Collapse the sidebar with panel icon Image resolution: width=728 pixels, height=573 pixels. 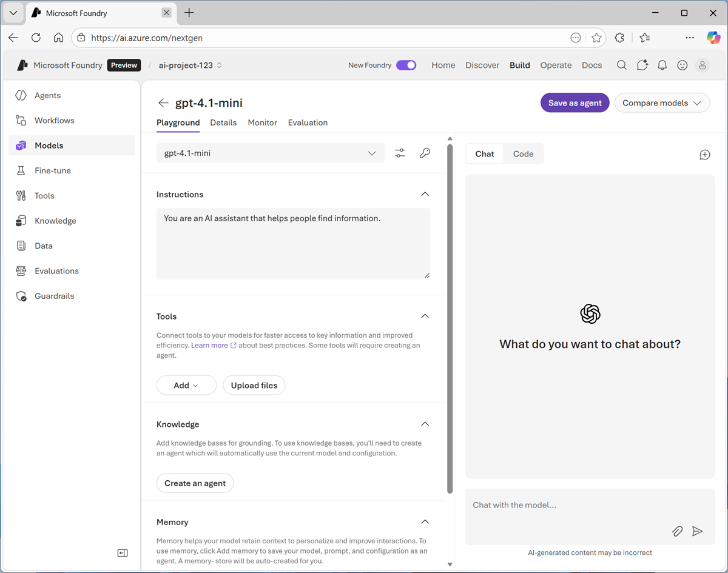tap(123, 553)
